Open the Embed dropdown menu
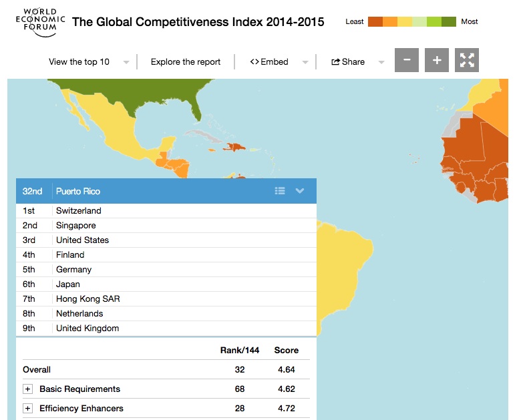The image size is (523, 420). tap(279, 61)
